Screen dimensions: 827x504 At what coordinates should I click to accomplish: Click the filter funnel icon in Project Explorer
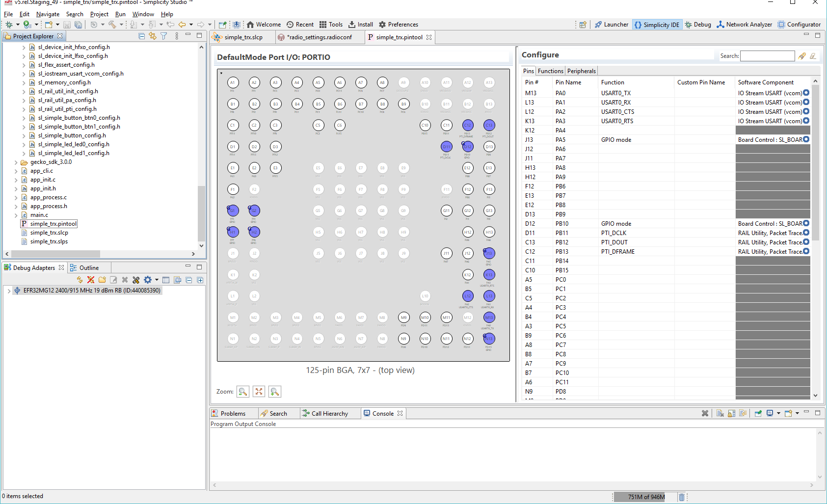point(164,36)
